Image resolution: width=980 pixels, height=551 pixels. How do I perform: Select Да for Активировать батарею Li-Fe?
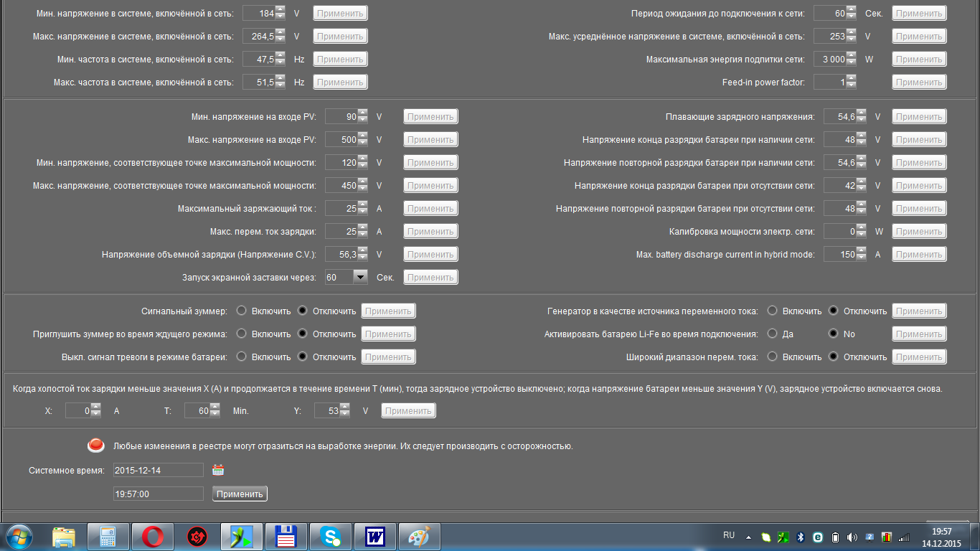(772, 334)
